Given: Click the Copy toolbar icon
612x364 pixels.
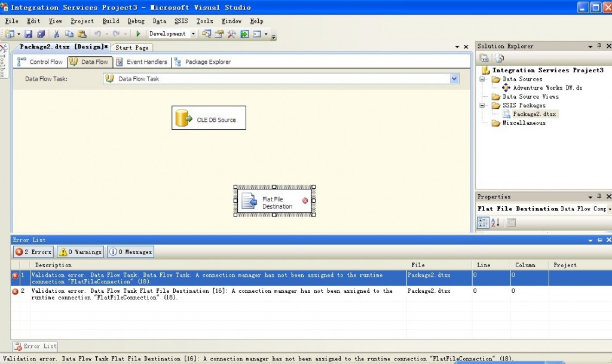Looking at the screenshot, I should (x=69, y=34).
